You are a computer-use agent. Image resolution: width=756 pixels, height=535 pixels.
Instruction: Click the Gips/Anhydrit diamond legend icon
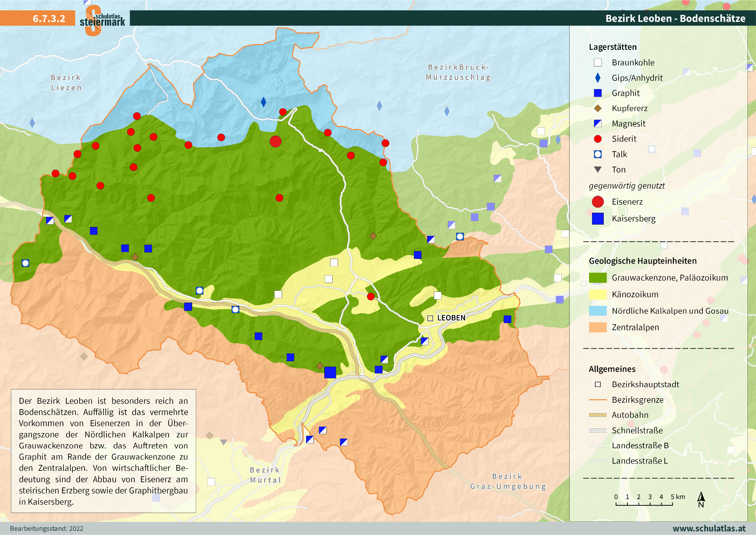598,78
